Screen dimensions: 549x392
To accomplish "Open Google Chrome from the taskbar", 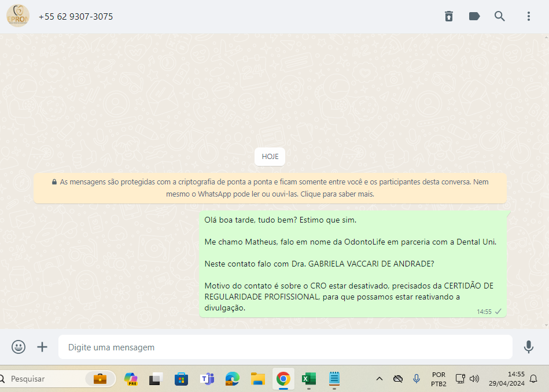I will tap(283, 379).
